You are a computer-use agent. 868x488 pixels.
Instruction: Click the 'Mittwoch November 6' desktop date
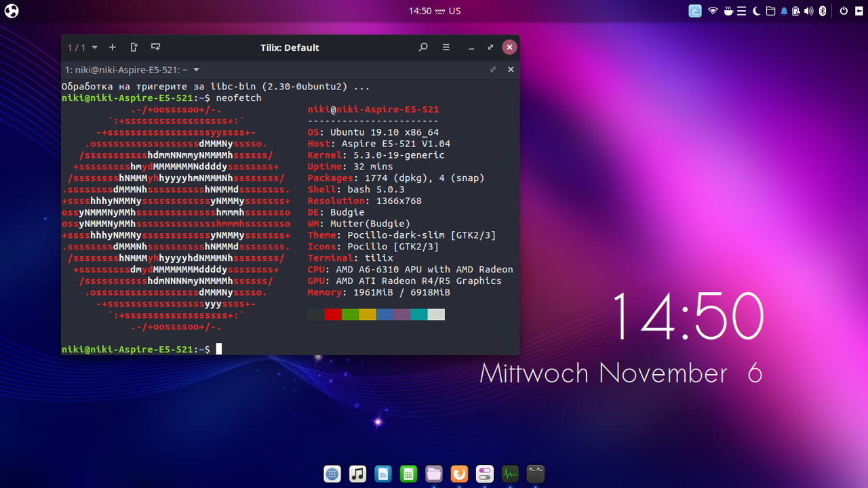coord(621,373)
